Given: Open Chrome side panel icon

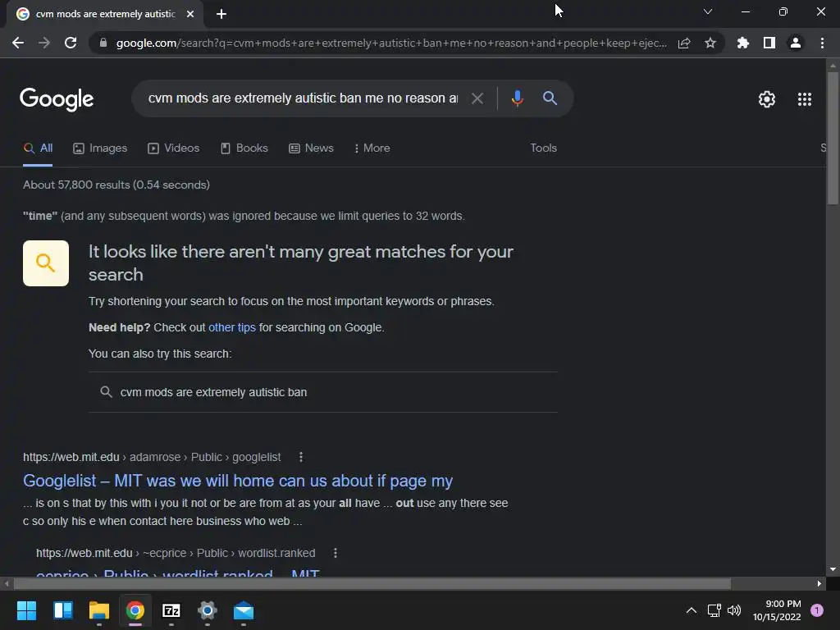Looking at the screenshot, I should pyautogui.click(x=769, y=43).
